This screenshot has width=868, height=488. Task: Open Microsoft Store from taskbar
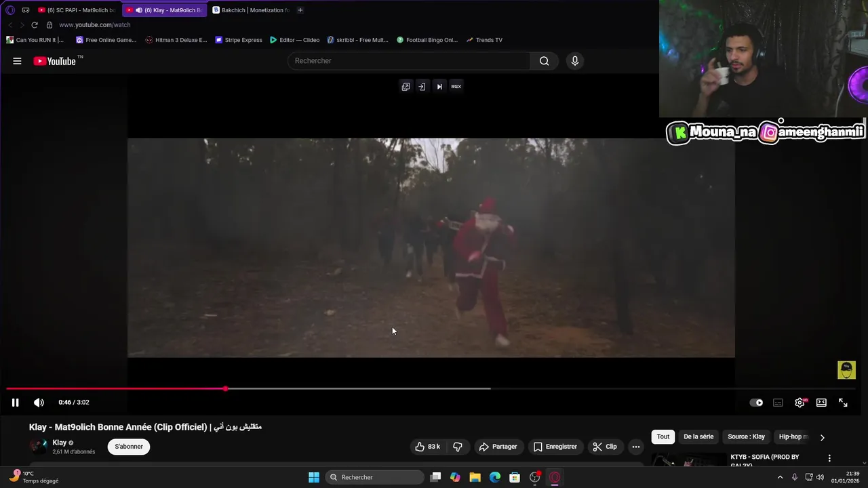515,477
